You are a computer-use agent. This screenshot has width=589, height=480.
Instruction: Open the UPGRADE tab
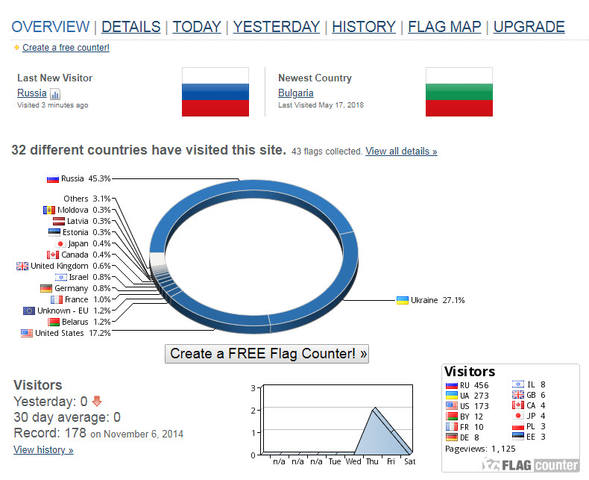tap(529, 27)
